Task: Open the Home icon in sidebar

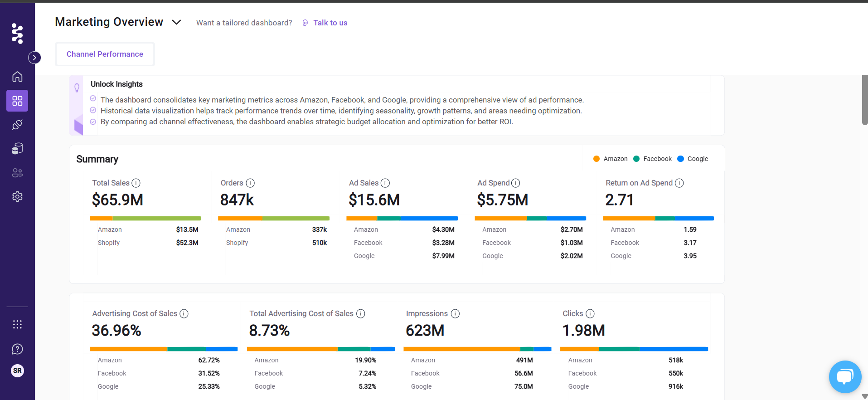Action: [17, 77]
